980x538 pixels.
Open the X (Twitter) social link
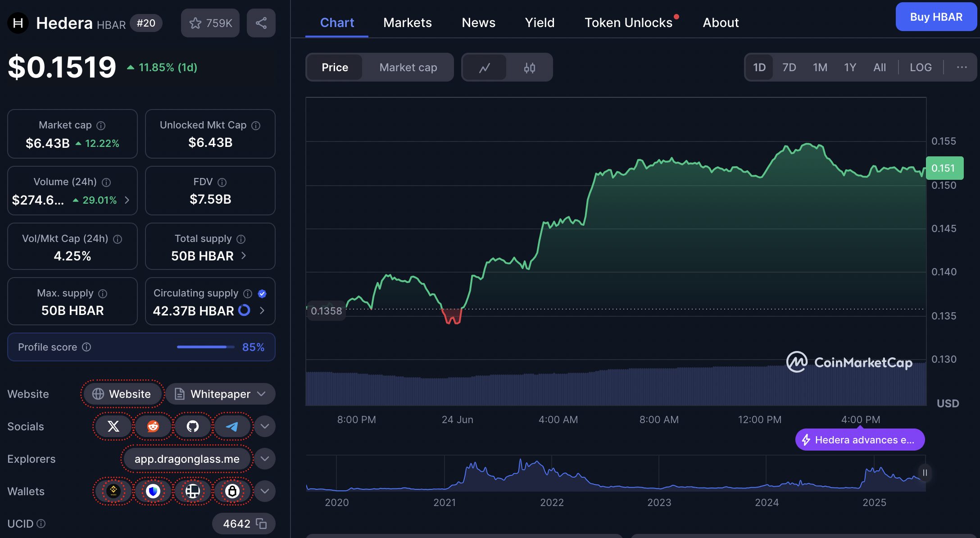113,426
